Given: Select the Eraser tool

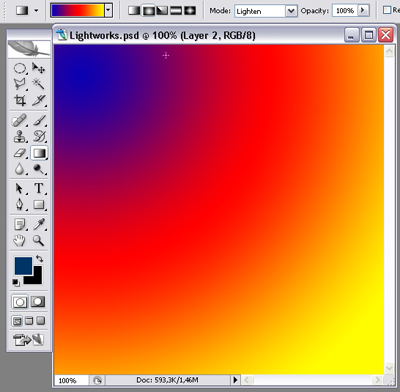Looking at the screenshot, I should 20,153.
